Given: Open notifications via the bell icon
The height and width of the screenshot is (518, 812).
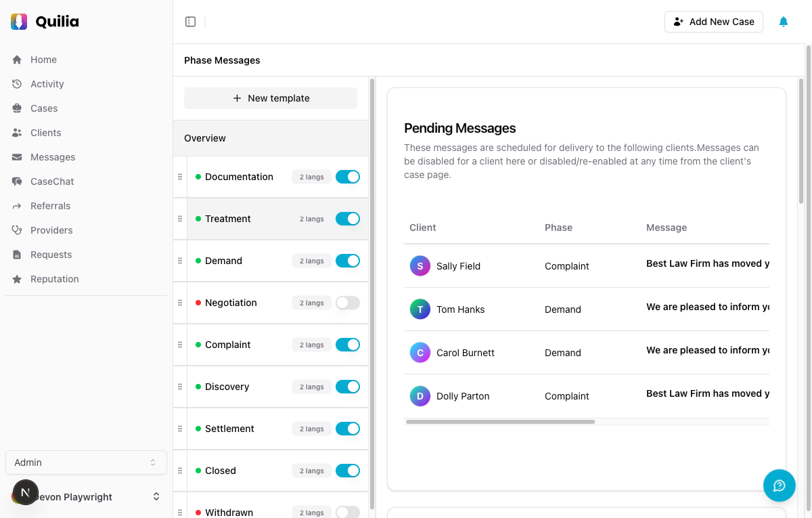Looking at the screenshot, I should tap(783, 21).
